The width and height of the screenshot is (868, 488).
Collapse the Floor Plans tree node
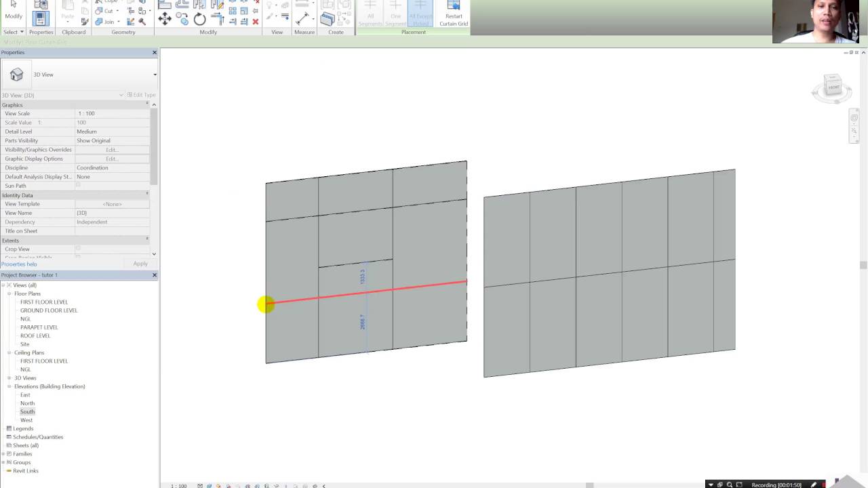tap(9, 293)
